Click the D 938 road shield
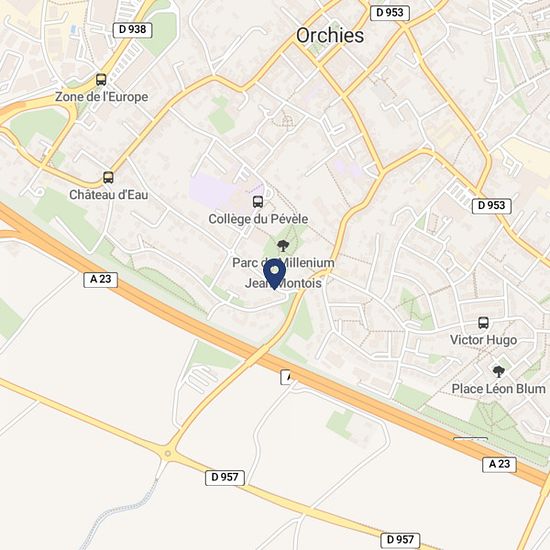550x550 pixels. (x=132, y=29)
